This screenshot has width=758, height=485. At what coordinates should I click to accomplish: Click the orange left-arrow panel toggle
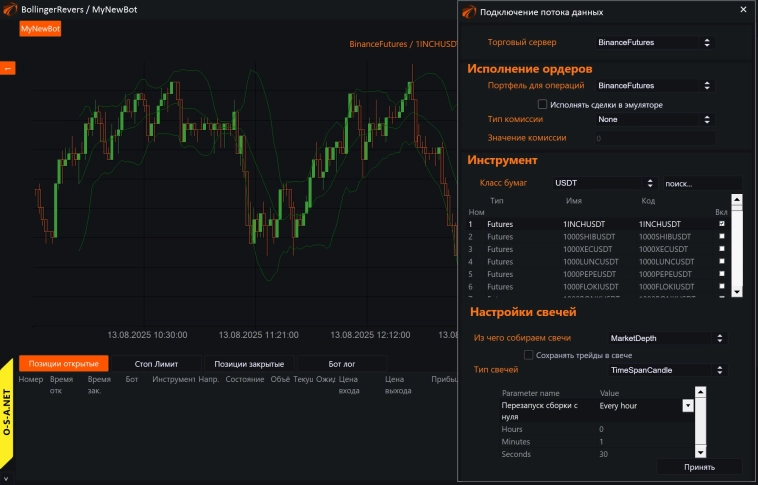coord(7,68)
